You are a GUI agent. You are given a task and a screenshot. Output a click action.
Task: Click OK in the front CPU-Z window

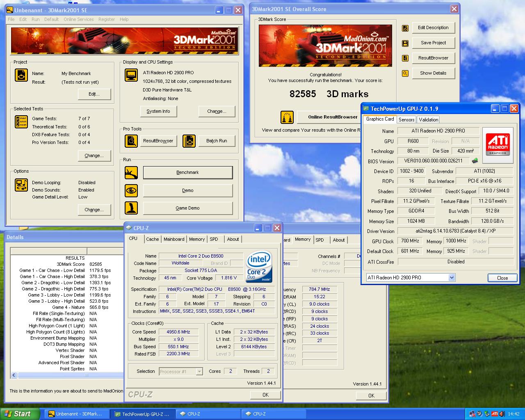265,395
